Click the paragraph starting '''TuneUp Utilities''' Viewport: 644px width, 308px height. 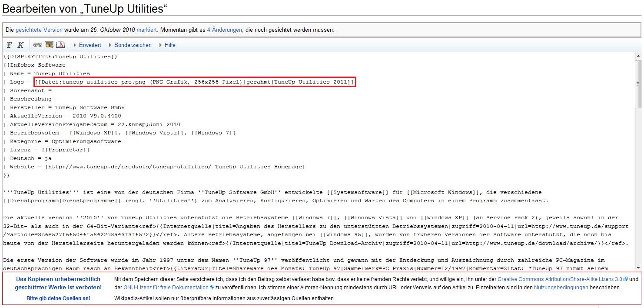pos(276,196)
